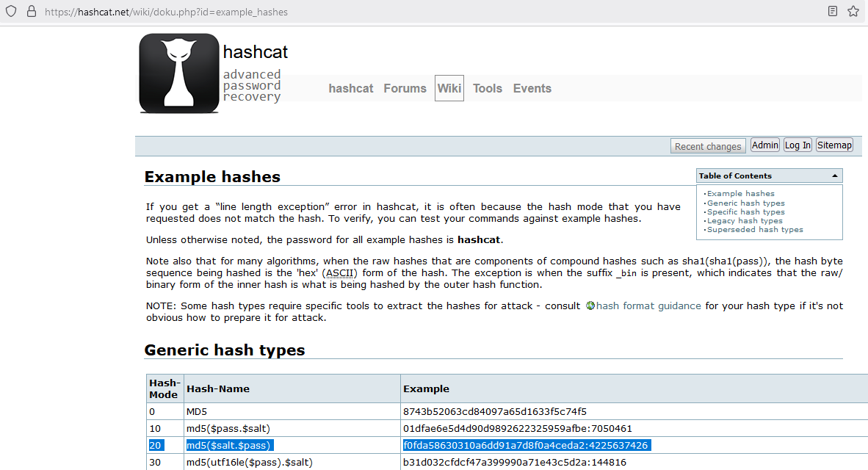Click the example hash ending in :7050461
Viewport: 868px width, 470px height.
click(x=518, y=428)
